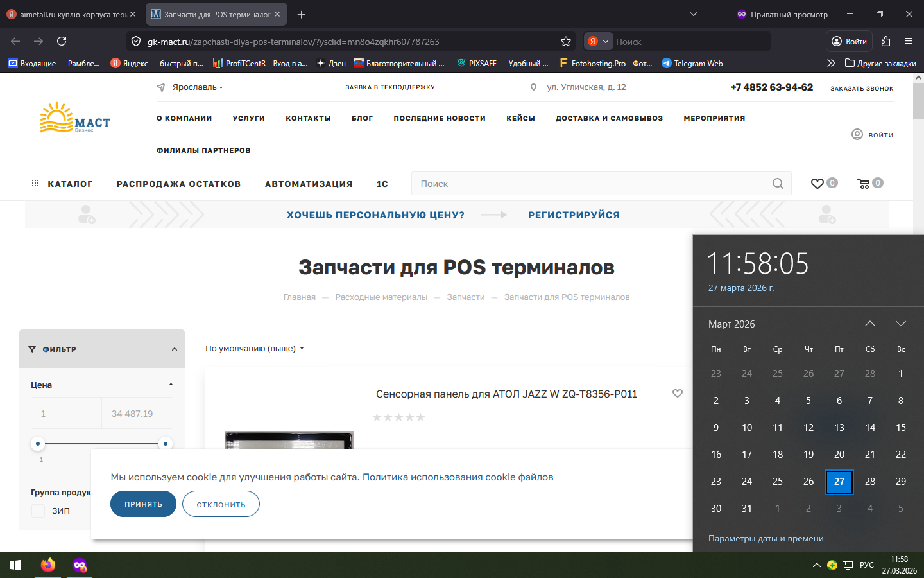924x578 pixels.
Task: Add the ATOL JAZZ sensor panel to favorites
Action: coord(677,394)
